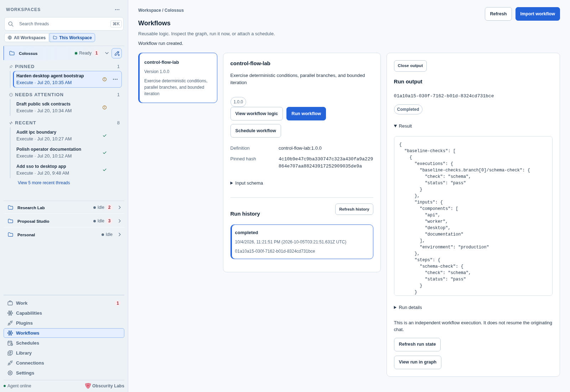The height and width of the screenshot is (392, 570).
Task: Click the Schedule workflow button
Action: pyautogui.click(x=255, y=131)
